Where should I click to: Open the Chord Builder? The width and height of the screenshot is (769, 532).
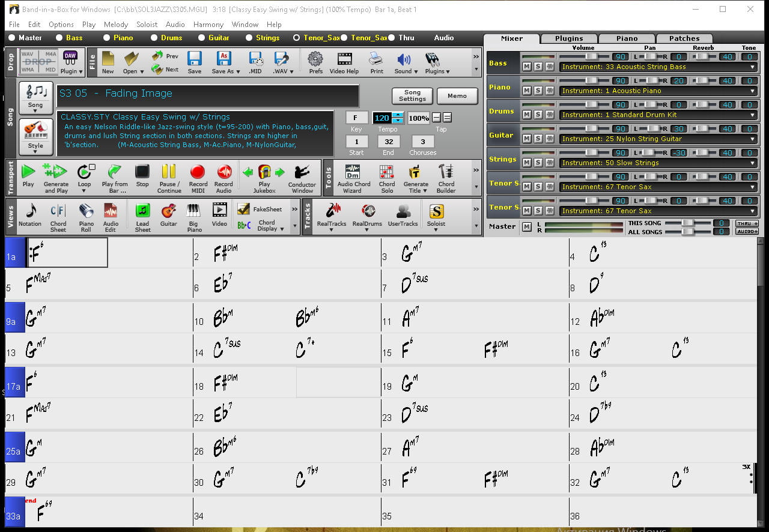446,178
